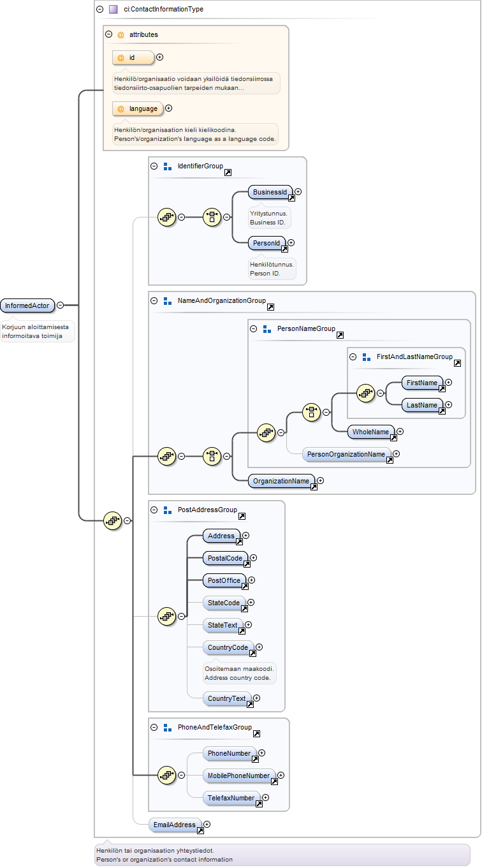The width and height of the screenshot is (482, 868).
Task: Expand WholeName element plus sign
Action: (400, 432)
